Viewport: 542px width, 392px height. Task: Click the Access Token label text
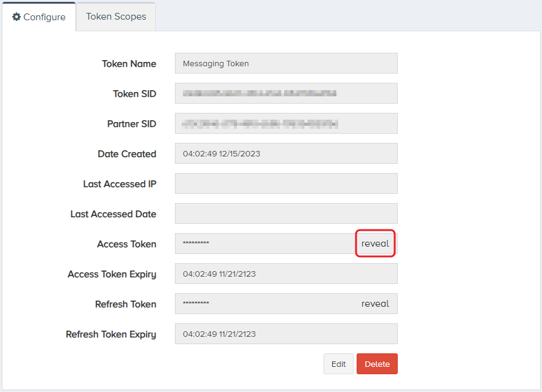[126, 244]
